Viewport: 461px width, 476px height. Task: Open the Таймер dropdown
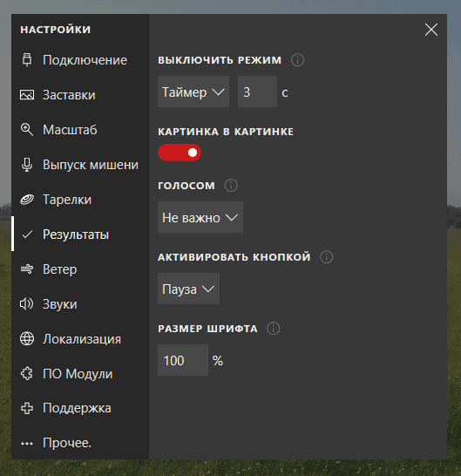click(x=193, y=92)
